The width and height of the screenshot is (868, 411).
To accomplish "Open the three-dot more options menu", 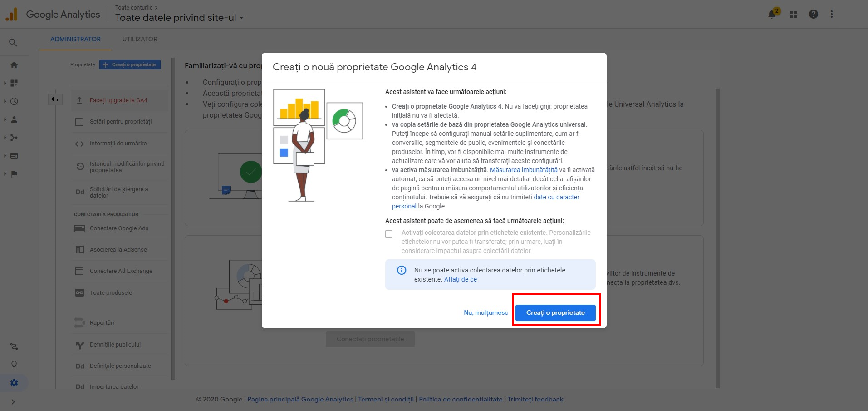I will (x=831, y=15).
